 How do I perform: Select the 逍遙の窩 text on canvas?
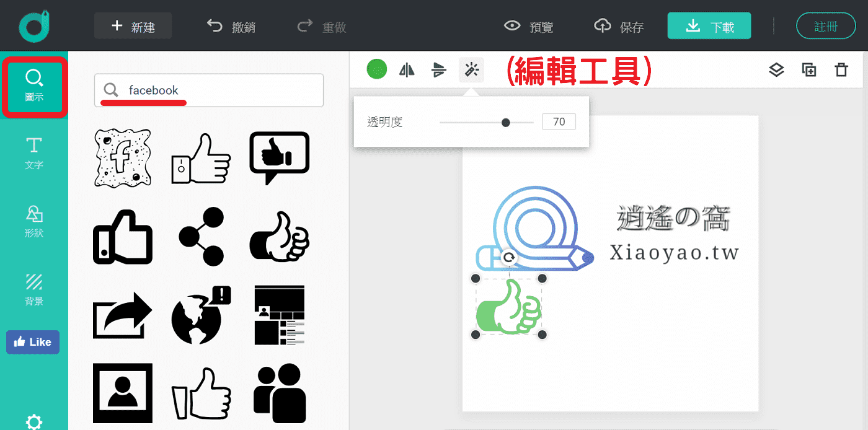click(x=673, y=219)
